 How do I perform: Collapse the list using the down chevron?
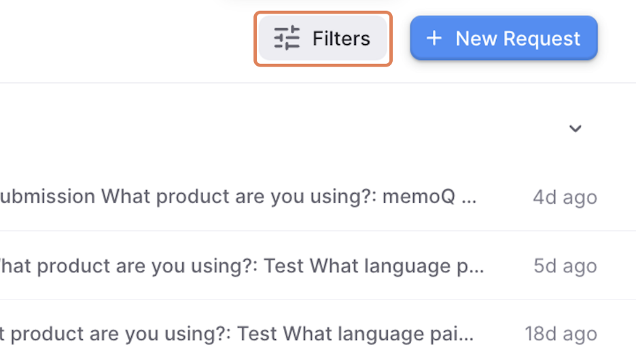575,128
